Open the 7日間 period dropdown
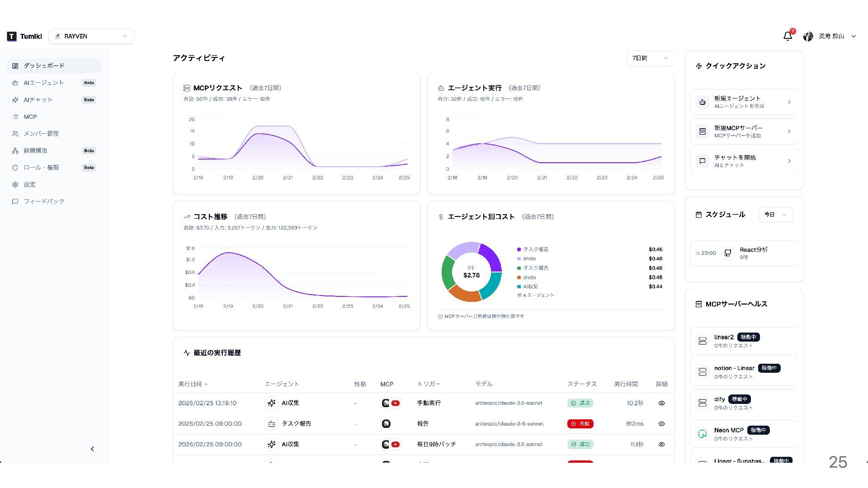This screenshot has width=868, height=488. [650, 58]
